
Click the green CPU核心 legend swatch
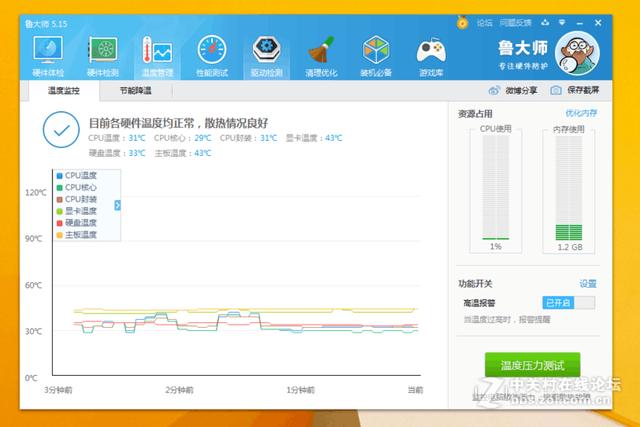[x=60, y=187]
